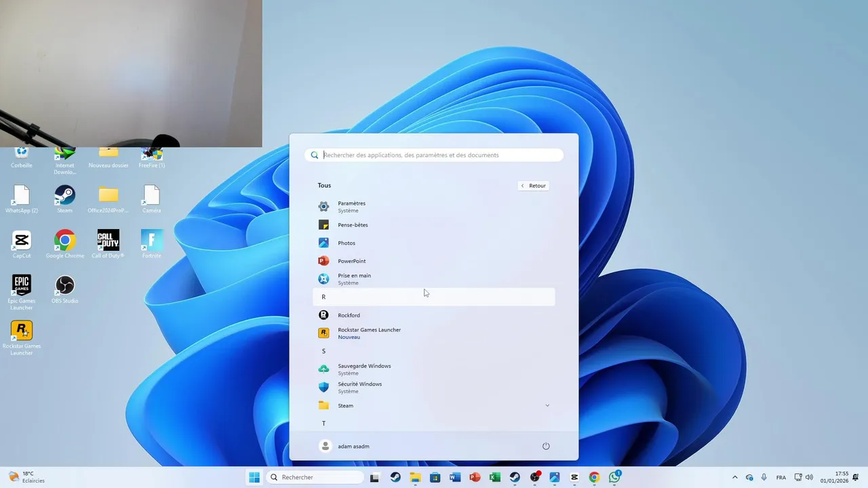
Task: Select the Fortnite desktop shortcut
Action: tap(152, 244)
